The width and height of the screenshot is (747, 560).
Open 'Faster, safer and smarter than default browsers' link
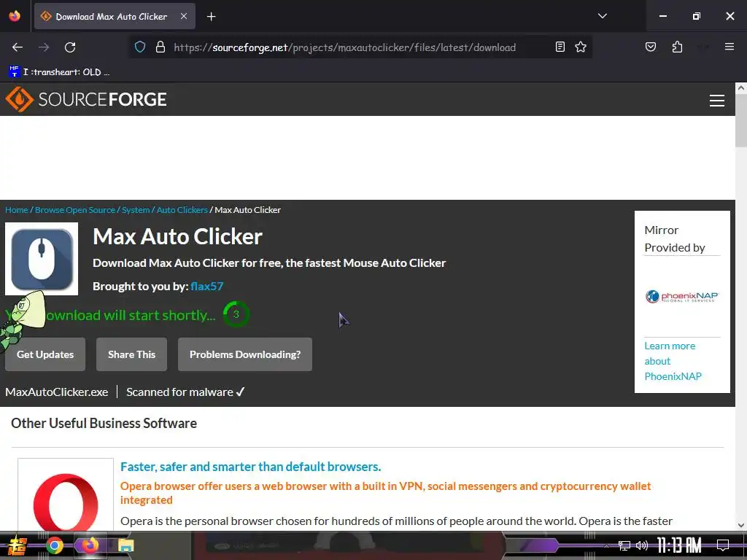251,467
